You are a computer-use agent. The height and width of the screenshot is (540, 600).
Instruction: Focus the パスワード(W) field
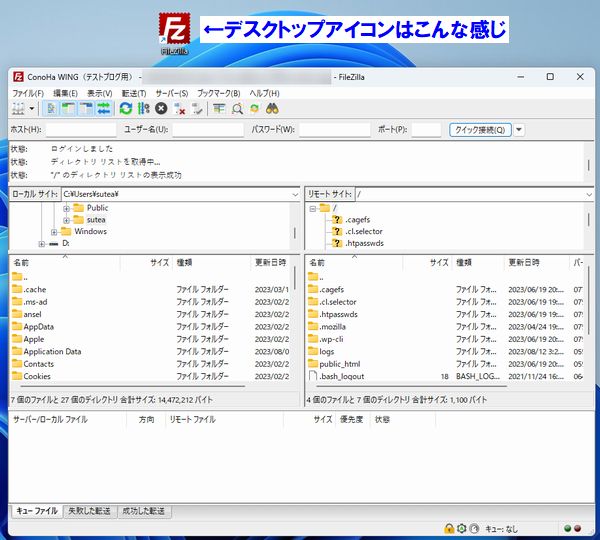pos(334,130)
